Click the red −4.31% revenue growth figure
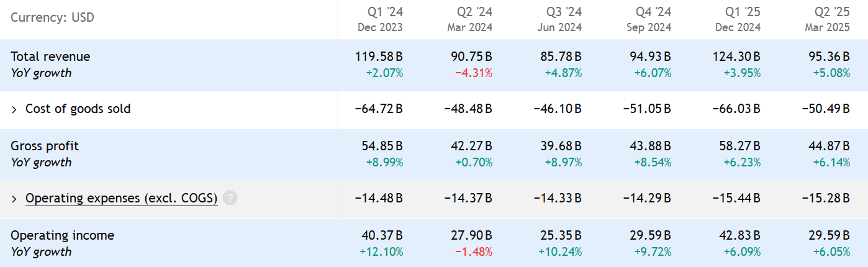 [x=474, y=73]
